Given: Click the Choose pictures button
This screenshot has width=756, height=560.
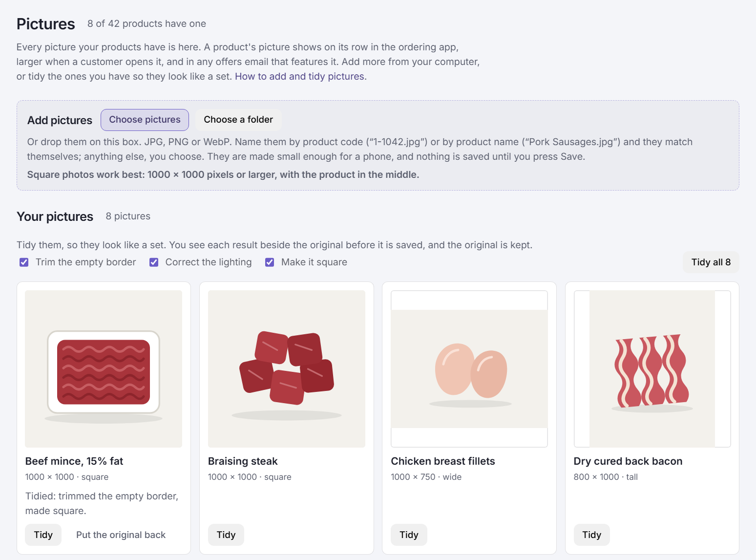Looking at the screenshot, I should 145,120.
